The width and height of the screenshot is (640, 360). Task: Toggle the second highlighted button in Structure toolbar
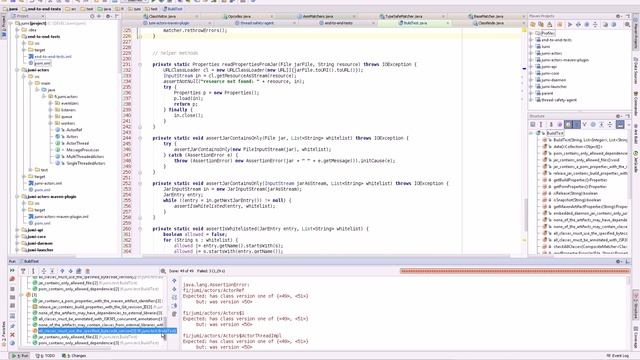click(x=576, y=124)
